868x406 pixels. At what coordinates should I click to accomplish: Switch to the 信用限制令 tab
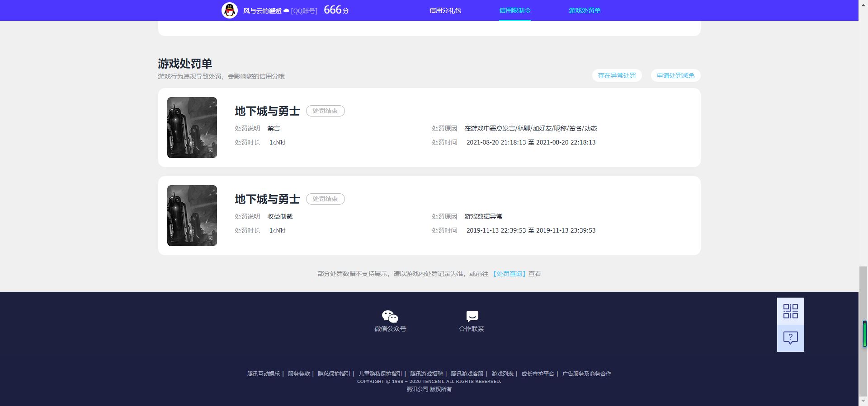click(x=514, y=10)
